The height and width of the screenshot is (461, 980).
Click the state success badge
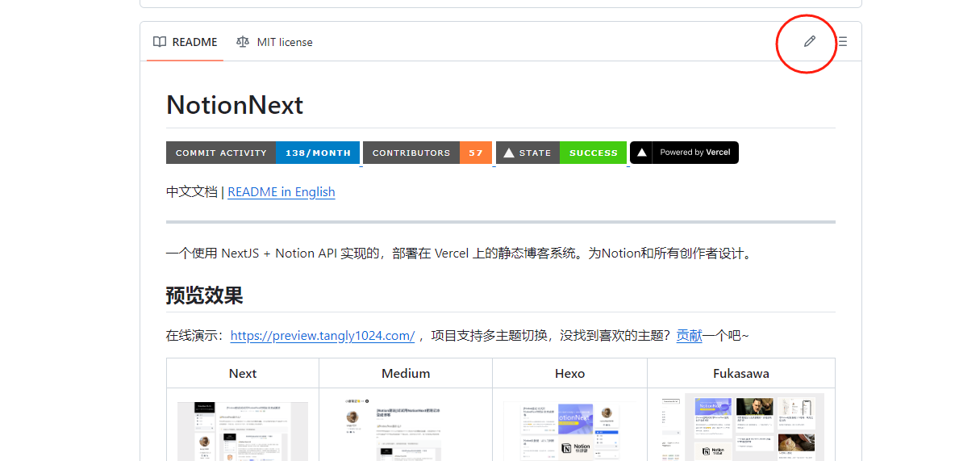(561, 153)
